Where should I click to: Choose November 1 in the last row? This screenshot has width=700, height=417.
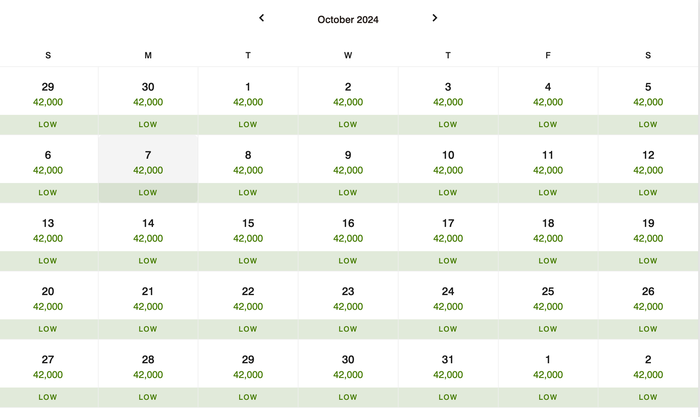pyautogui.click(x=548, y=374)
